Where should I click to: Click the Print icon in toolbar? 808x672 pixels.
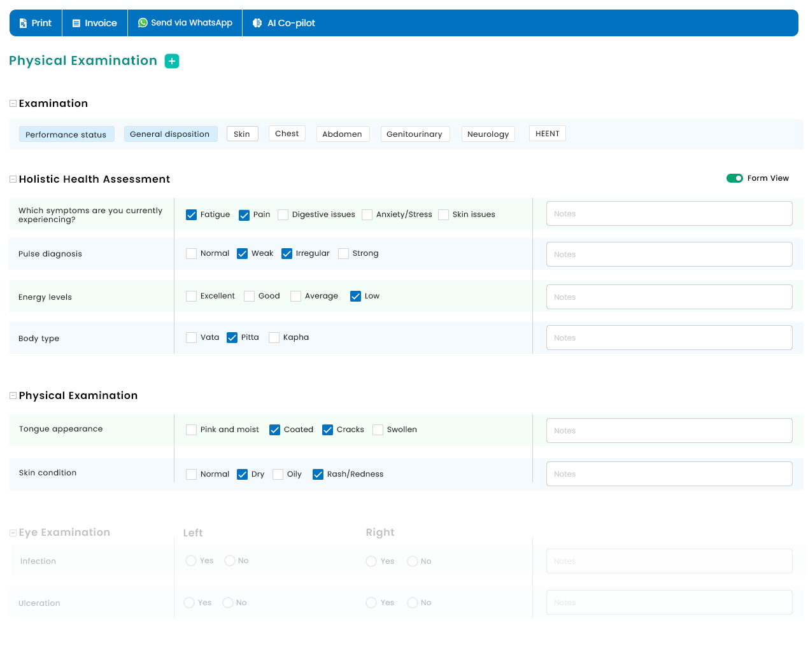23,23
